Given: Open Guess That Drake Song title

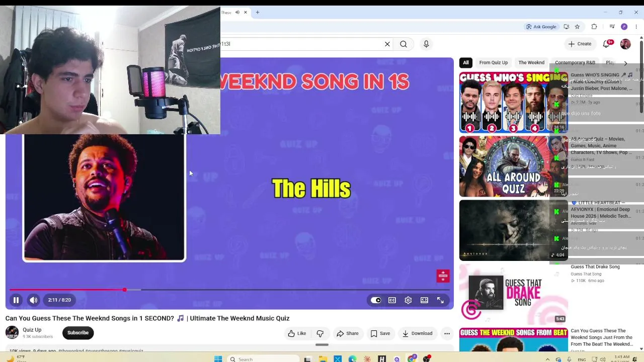Looking at the screenshot, I should (595, 267).
